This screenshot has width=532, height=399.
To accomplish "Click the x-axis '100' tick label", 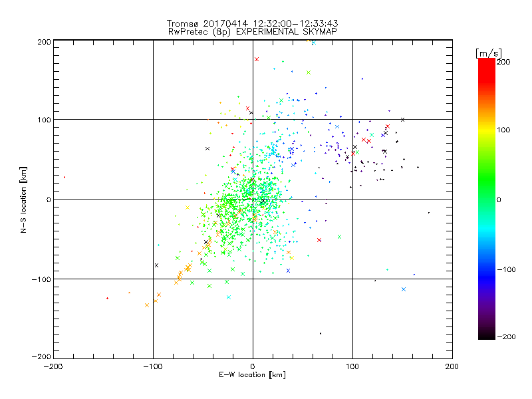I will (x=352, y=366).
